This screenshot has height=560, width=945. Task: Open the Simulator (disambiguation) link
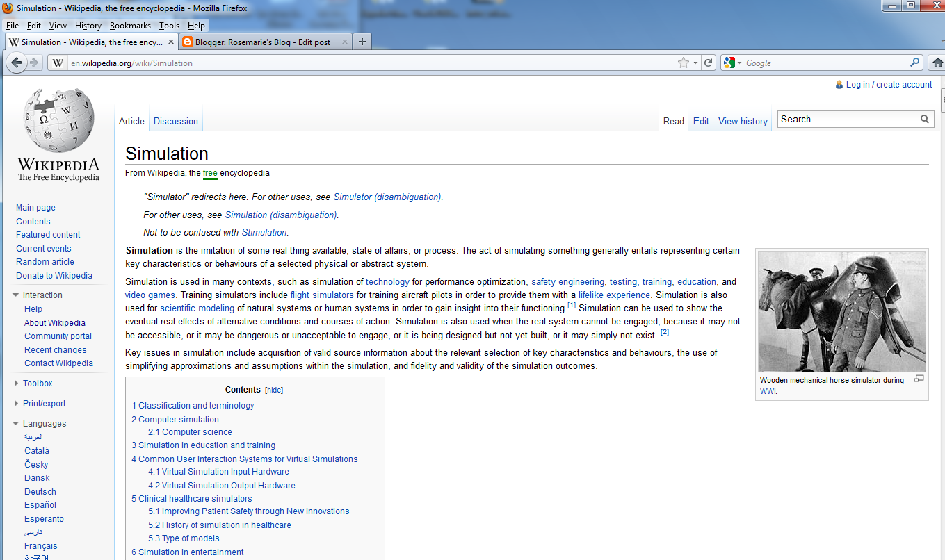point(387,197)
